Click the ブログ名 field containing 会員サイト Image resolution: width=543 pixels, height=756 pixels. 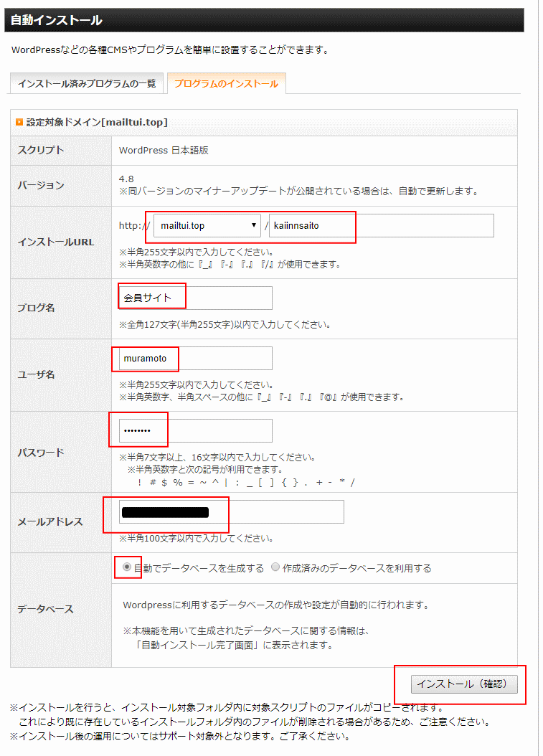195,298
